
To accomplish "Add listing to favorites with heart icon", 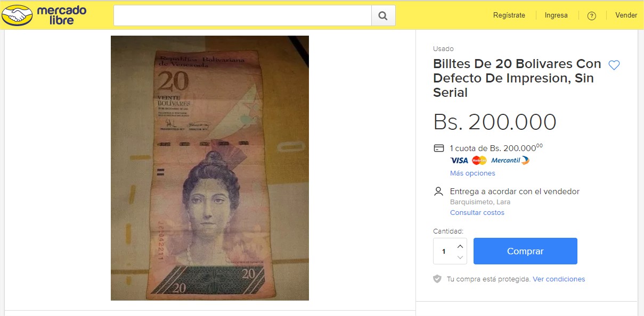I will click(x=614, y=65).
